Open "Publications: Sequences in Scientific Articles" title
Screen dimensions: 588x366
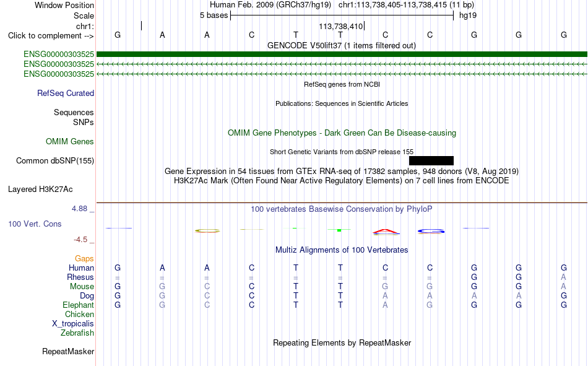pos(342,103)
